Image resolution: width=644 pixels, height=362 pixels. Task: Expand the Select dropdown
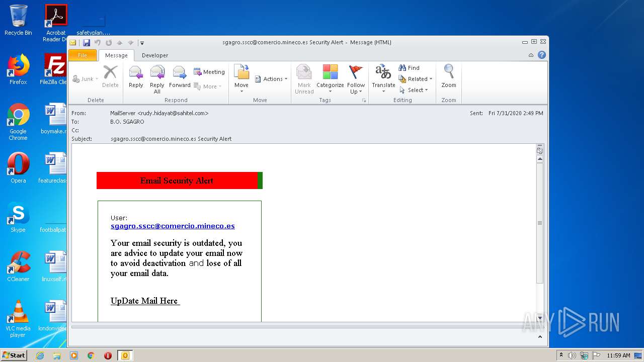pyautogui.click(x=414, y=90)
